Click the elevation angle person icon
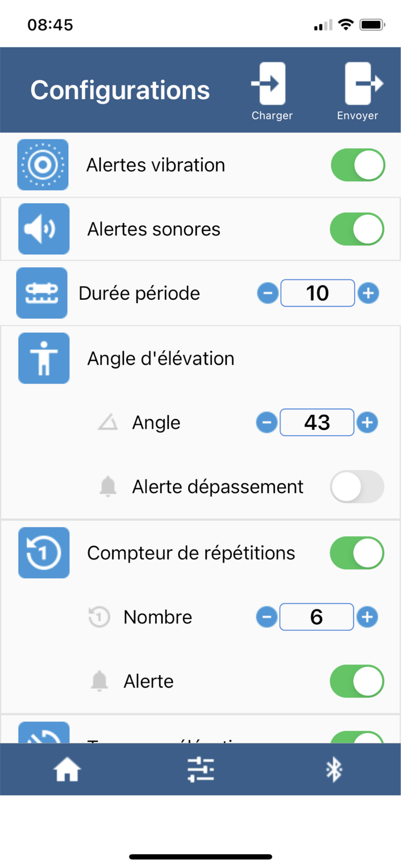The image size is (401, 868). click(x=43, y=358)
